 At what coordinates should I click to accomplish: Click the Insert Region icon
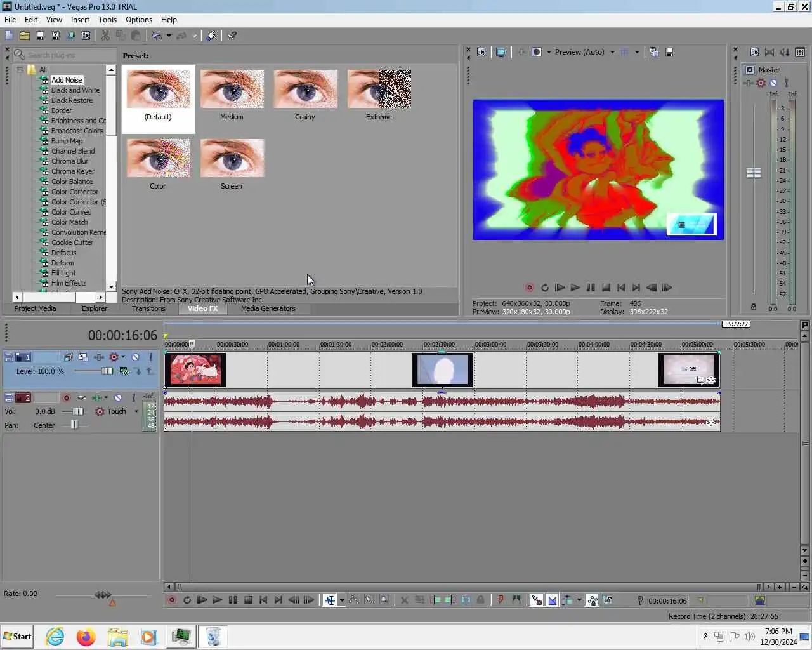coord(516,600)
